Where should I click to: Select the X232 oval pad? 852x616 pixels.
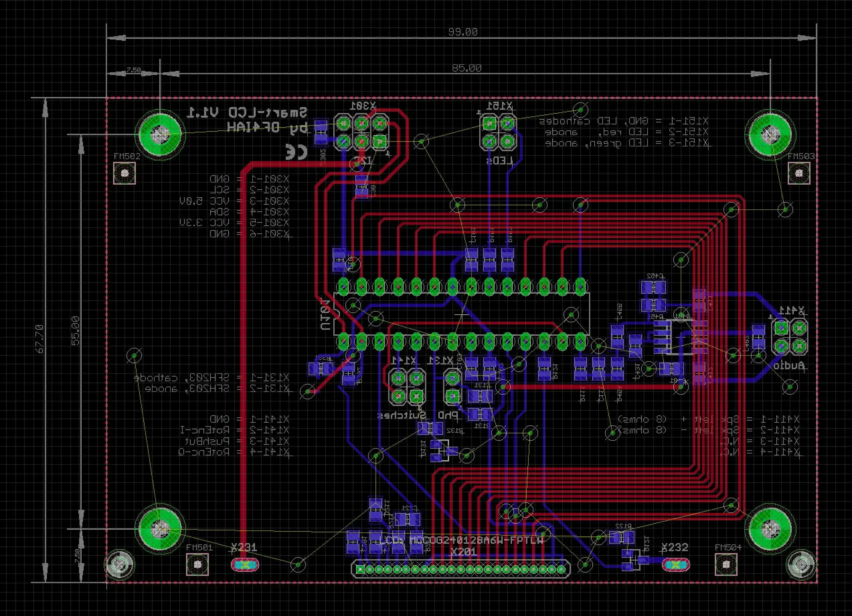click(675, 564)
